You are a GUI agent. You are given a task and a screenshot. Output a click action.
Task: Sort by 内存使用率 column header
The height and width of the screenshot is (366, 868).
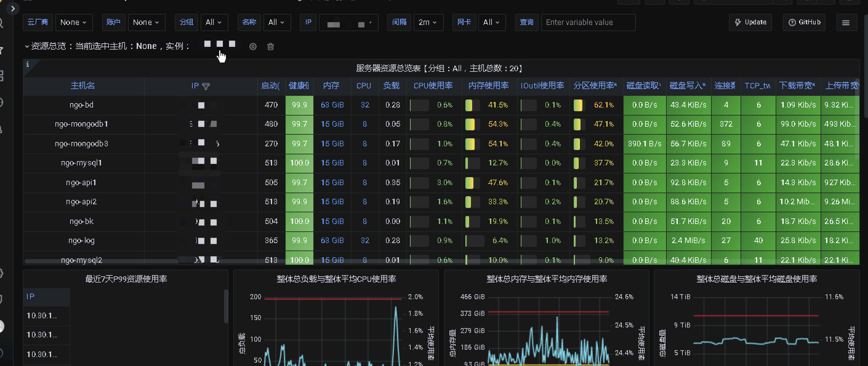[x=488, y=86]
